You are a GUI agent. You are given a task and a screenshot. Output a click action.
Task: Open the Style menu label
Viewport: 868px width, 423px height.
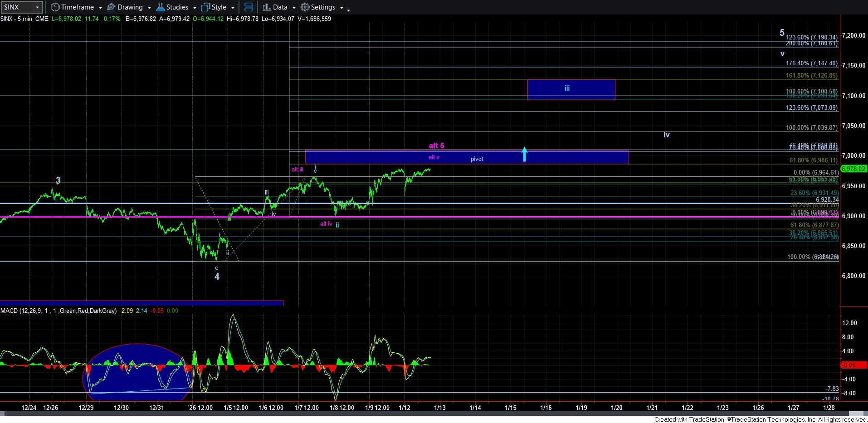219,7
